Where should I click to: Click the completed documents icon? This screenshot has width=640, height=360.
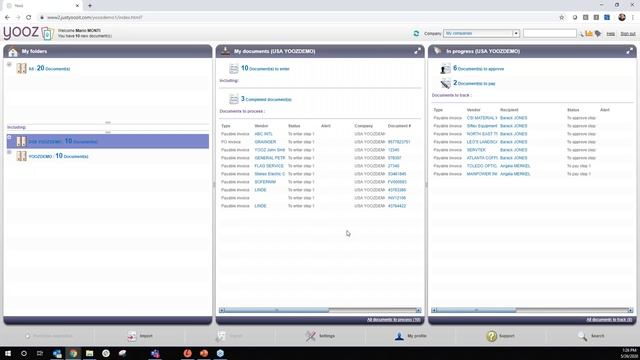pyautogui.click(x=233, y=99)
